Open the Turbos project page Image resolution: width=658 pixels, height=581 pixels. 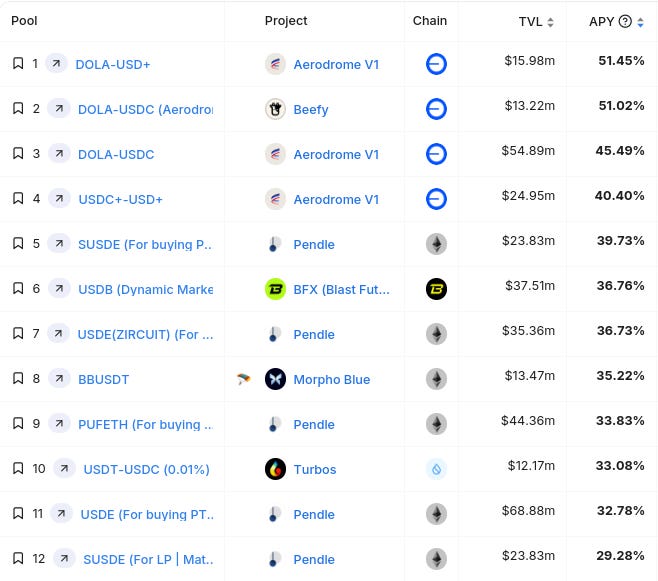[x=315, y=470]
